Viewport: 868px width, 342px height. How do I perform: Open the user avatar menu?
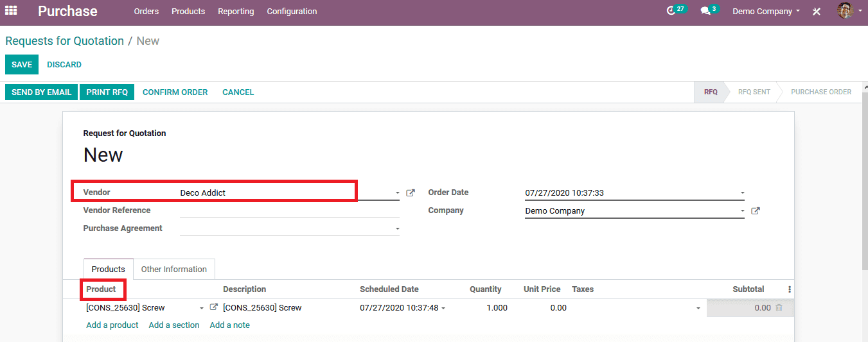coord(846,11)
